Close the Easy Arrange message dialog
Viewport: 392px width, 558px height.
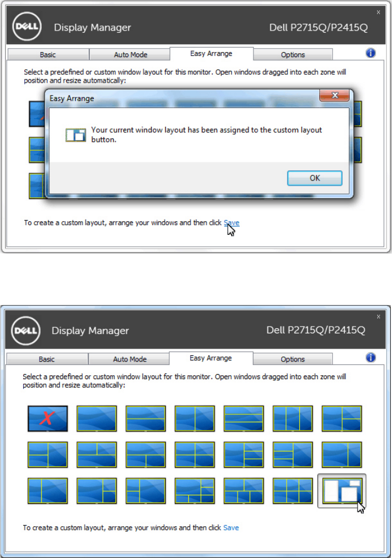pyautogui.click(x=334, y=96)
